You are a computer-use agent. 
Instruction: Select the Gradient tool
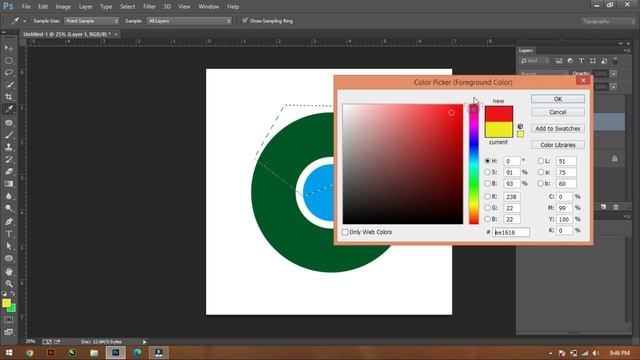(x=9, y=184)
